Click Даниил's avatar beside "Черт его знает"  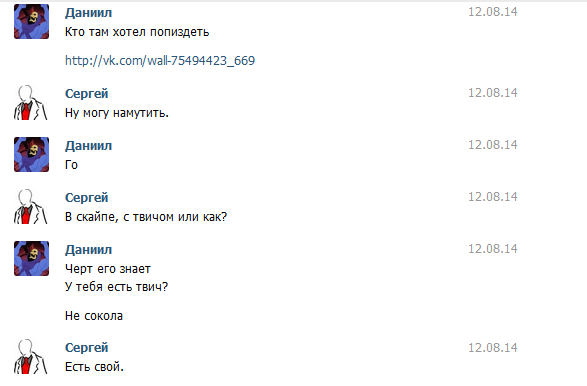[31, 258]
